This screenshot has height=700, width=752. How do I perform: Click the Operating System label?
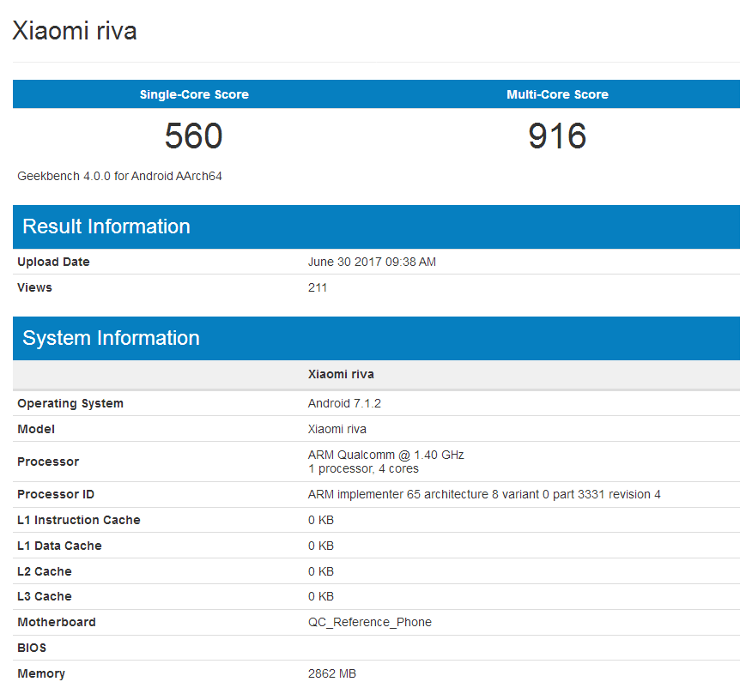click(70, 403)
